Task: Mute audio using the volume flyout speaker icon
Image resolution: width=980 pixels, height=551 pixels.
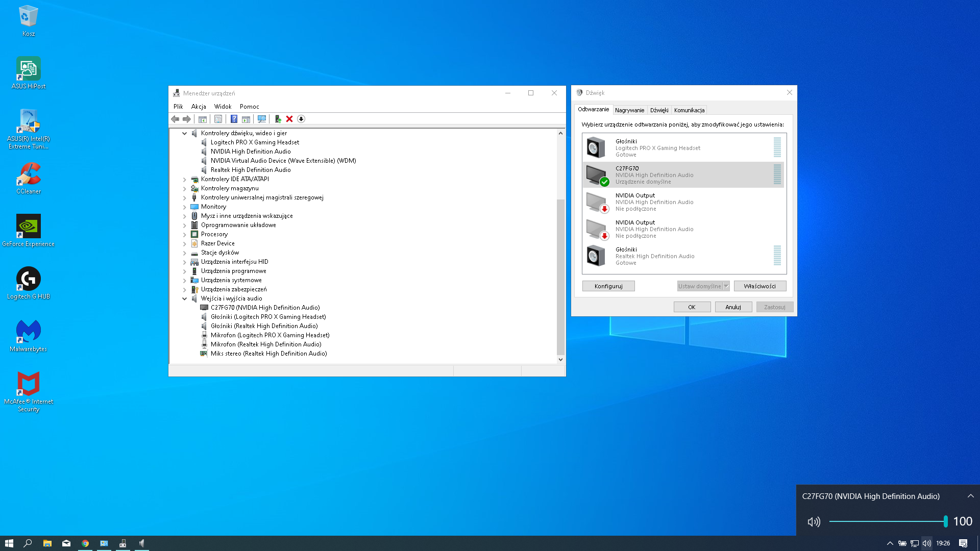Action: [814, 521]
